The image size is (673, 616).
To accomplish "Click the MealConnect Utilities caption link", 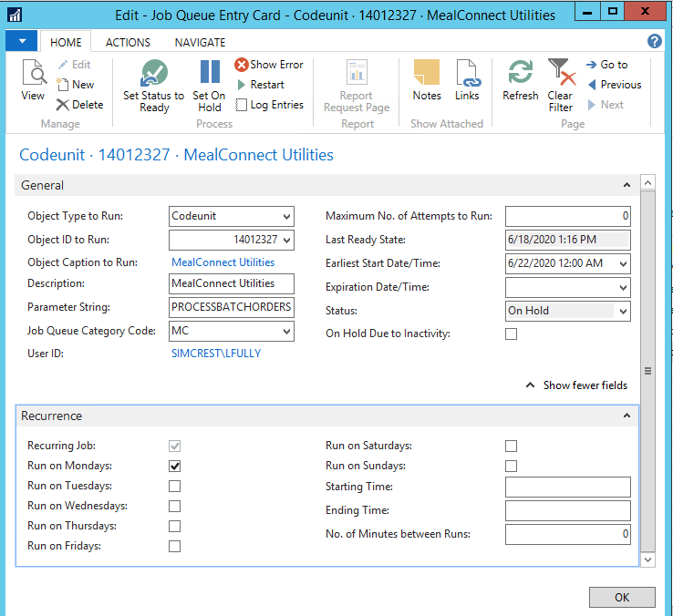I will tap(223, 262).
